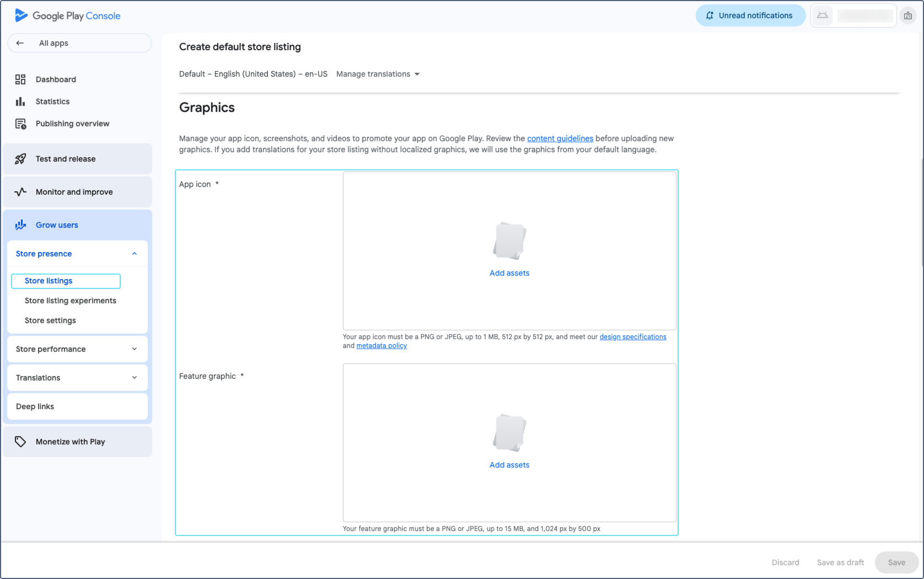Select Monetize with Play menu
The image size is (924, 579).
coord(78,442)
